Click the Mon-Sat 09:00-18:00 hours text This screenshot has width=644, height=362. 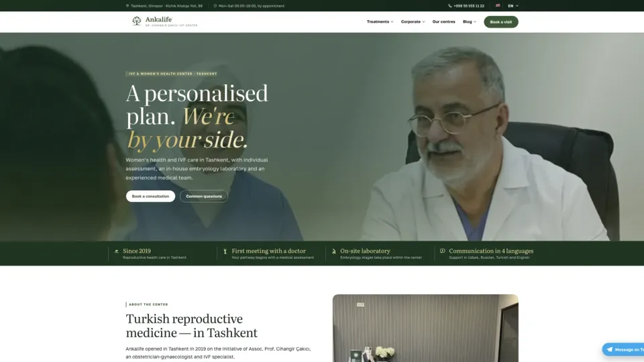252,6
